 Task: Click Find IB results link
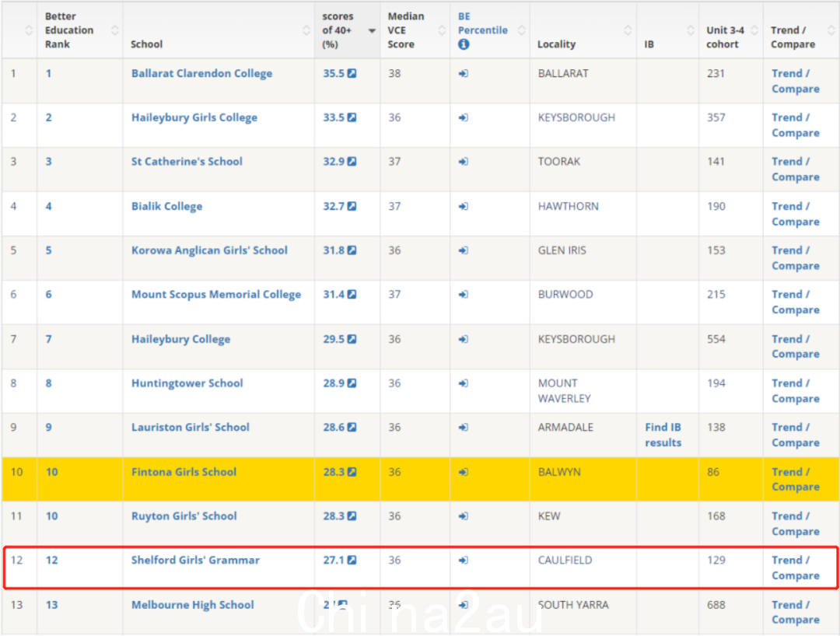pyautogui.click(x=663, y=435)
